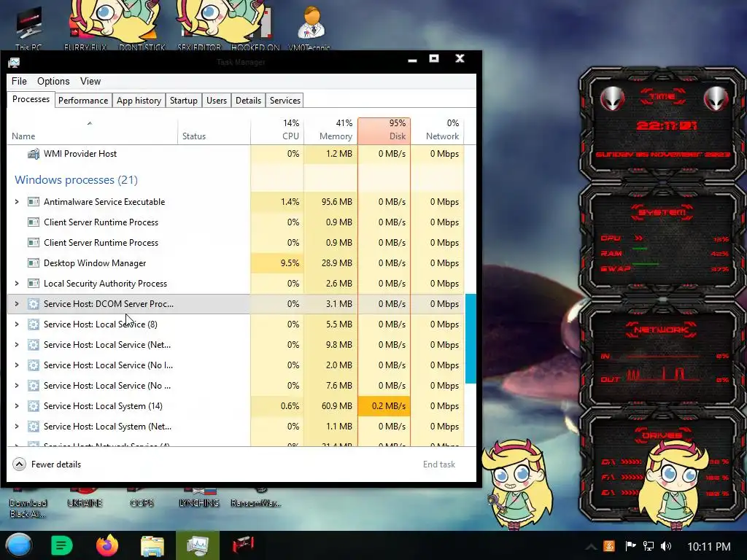Expand Local Security Authority Process row
This screenshot has height=560, width=747.
coord(17,284)
